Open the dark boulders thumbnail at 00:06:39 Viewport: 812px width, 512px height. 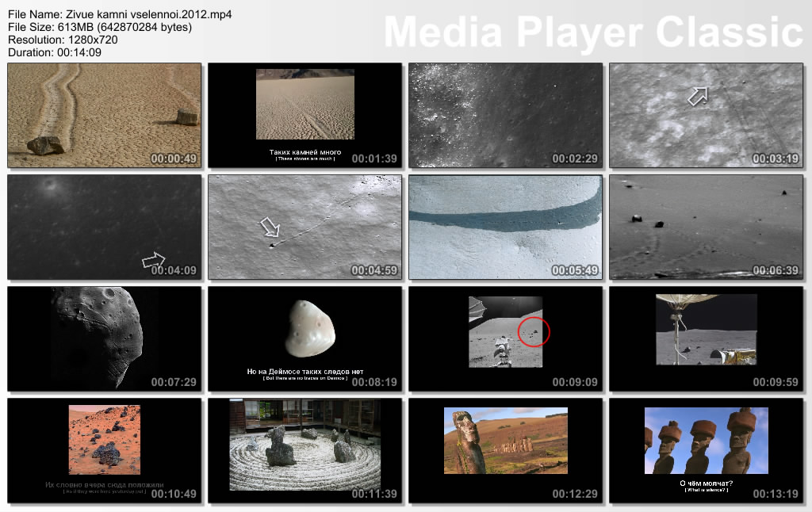coord(706,227)
